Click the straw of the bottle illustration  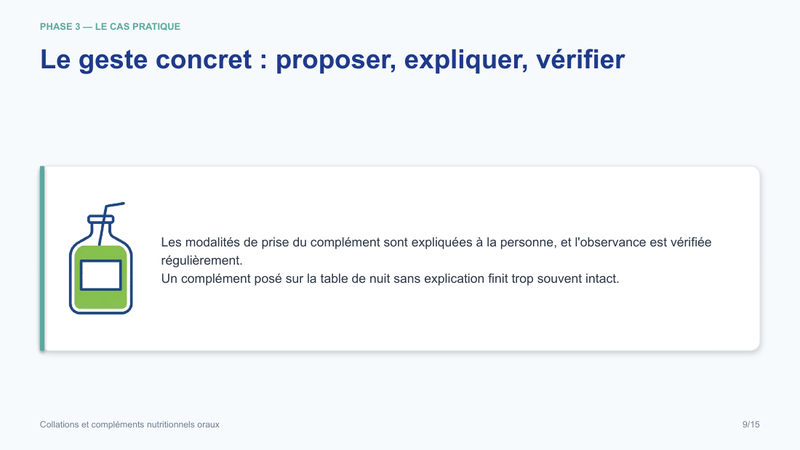click(x=109, y=222)
